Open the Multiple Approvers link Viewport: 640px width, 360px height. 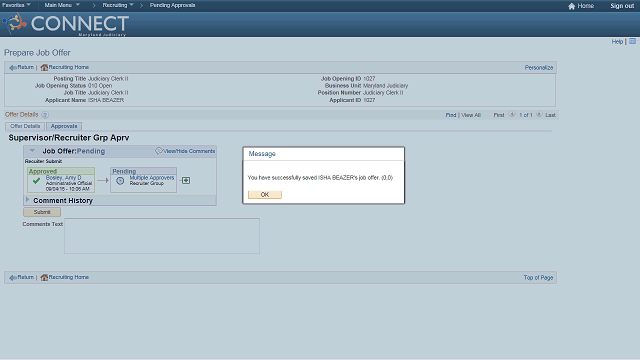coord(152,178)
